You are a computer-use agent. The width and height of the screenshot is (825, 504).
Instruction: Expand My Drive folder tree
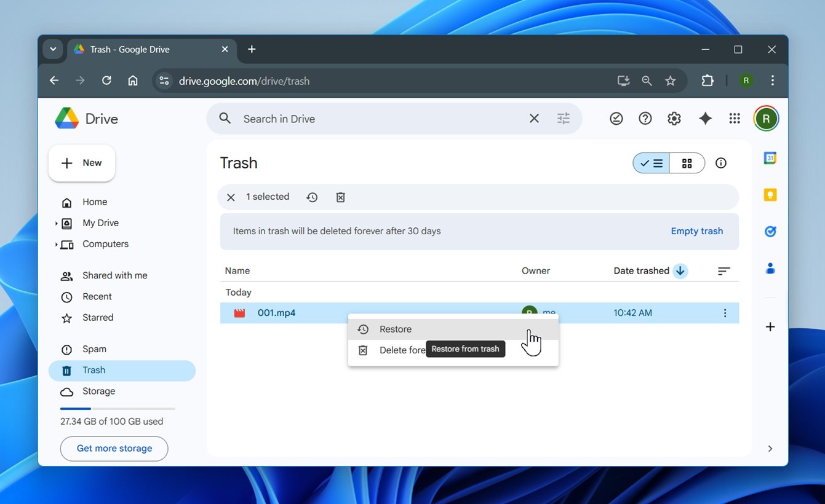[x=56, y=223]
